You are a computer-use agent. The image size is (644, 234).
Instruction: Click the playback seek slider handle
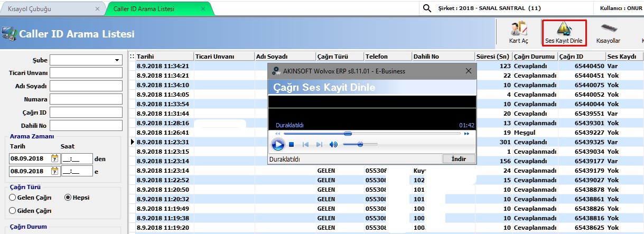348,134
